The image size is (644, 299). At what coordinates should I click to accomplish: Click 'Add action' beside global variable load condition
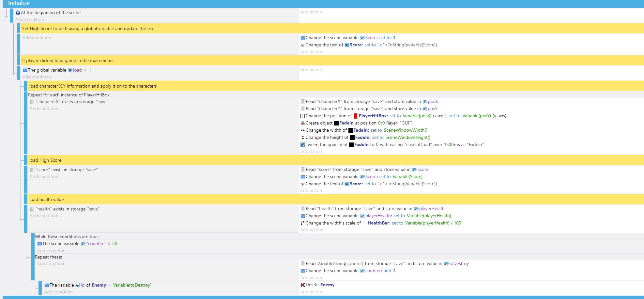311,70
